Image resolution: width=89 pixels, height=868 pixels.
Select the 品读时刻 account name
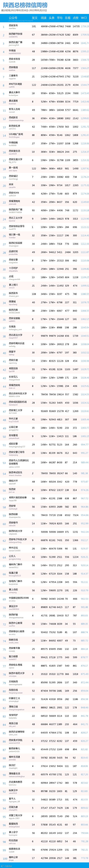[13, 251]
